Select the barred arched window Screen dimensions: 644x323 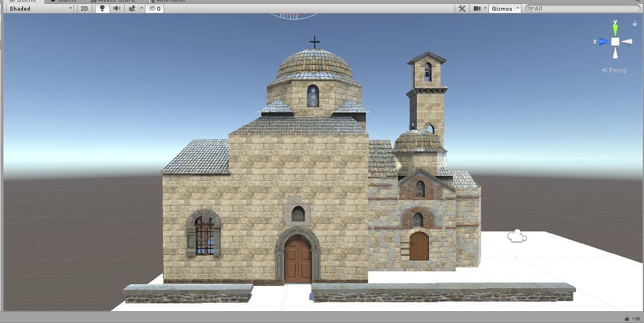point(204,234)
